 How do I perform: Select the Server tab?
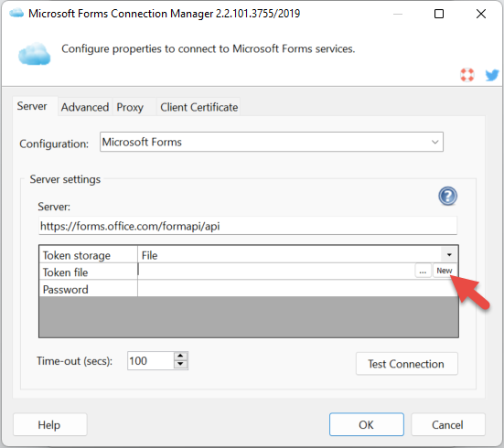[32, 106]
